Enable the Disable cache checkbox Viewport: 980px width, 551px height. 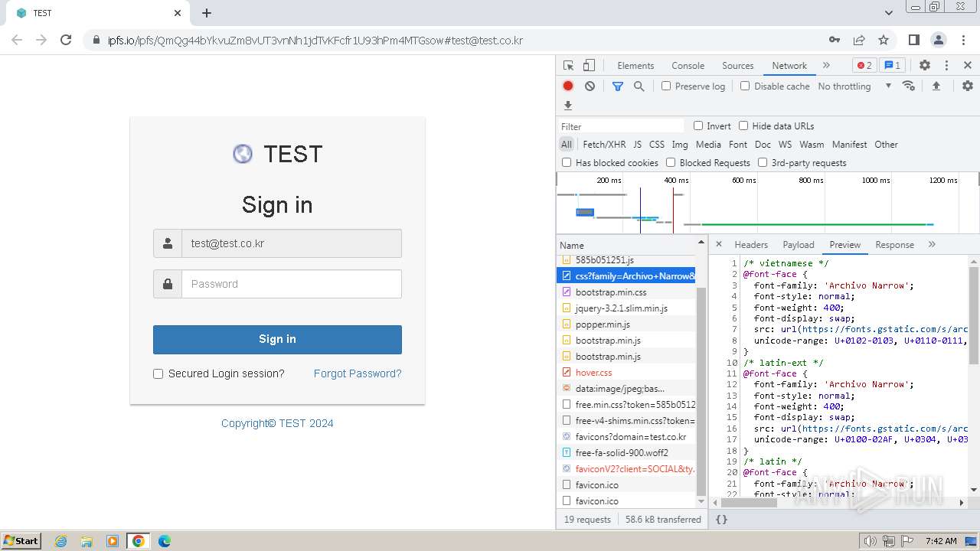745,86
